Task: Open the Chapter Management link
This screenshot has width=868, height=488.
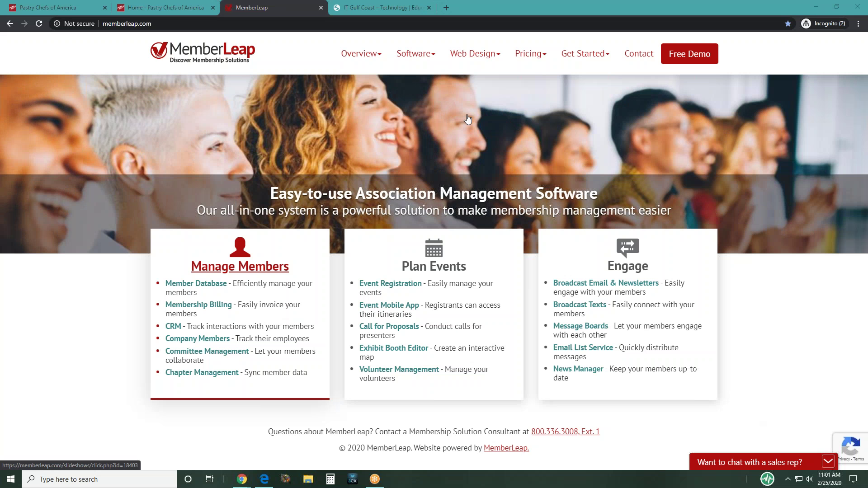Action: pos(202,372)
